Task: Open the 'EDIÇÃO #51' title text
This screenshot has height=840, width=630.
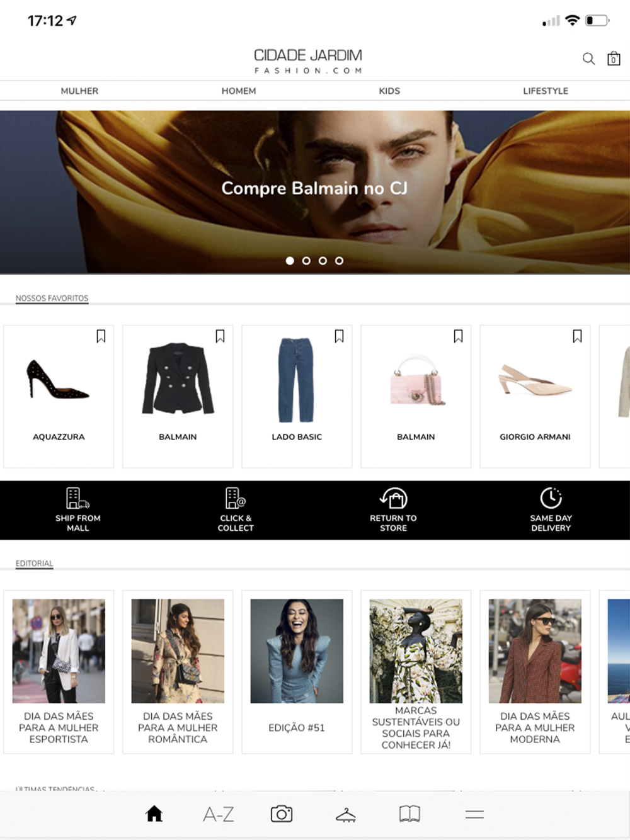Action: pyautogui.click(x=297, y=728)
